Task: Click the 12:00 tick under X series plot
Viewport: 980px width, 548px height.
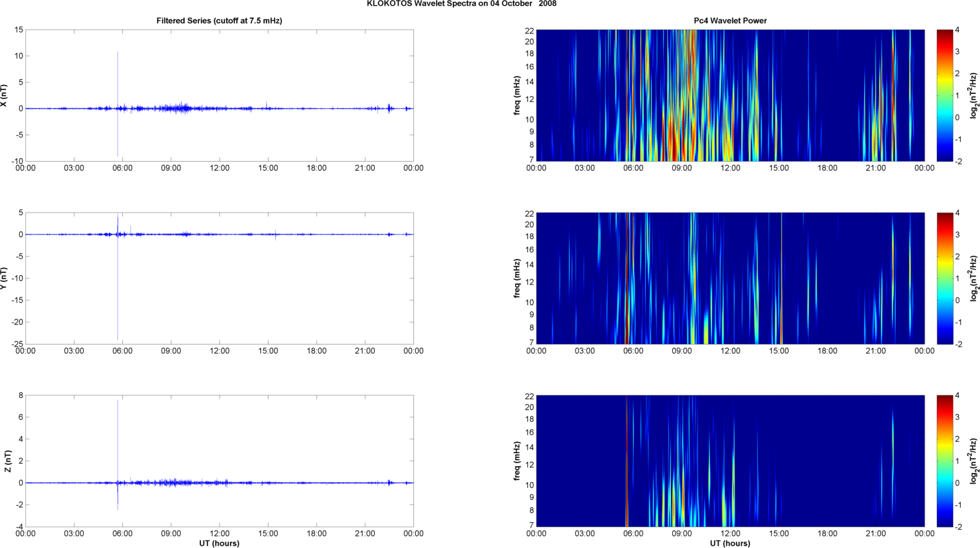Action: (x=220, y=168)
